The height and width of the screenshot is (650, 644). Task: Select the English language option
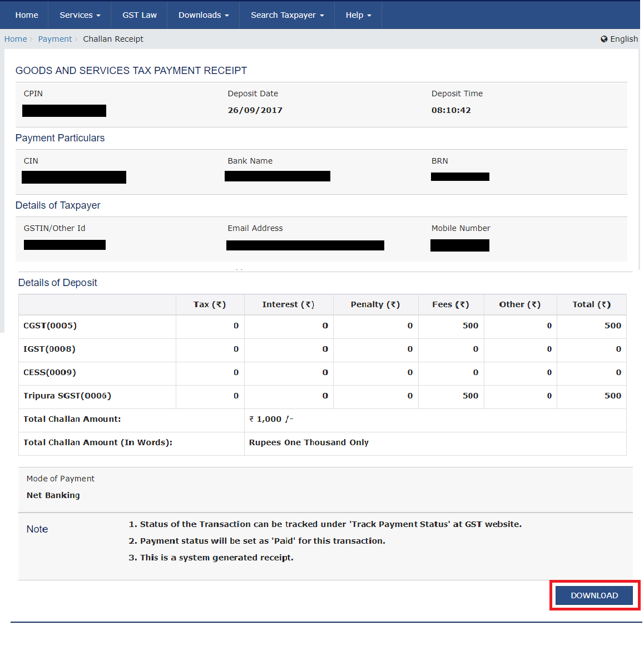(623, 39)
